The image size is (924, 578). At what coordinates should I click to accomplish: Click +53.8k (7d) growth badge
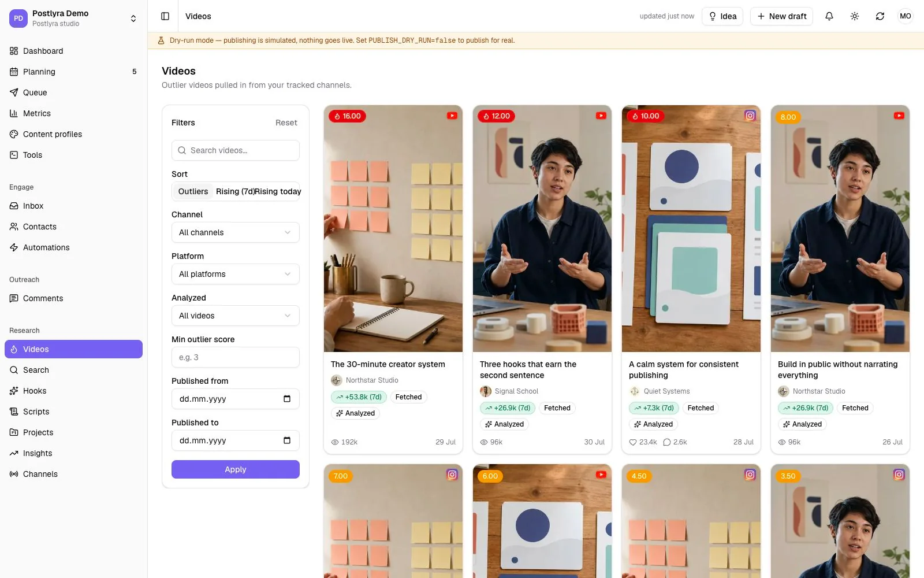[359, 397]
